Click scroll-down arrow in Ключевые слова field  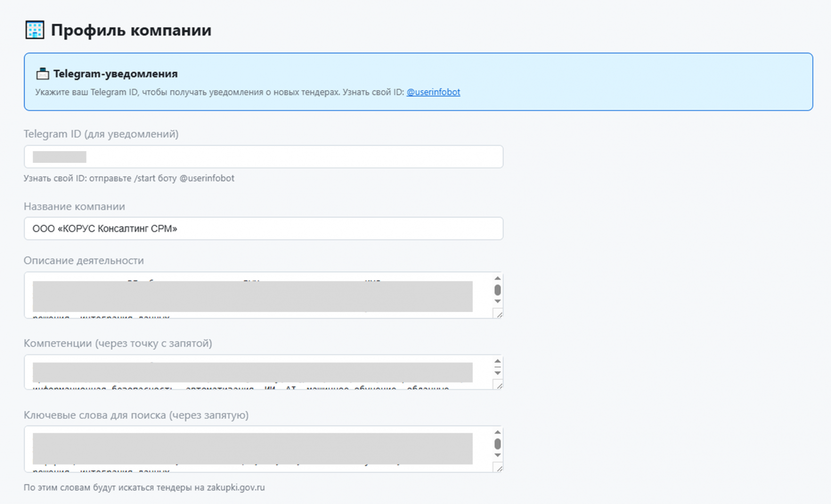coord(498,455)
